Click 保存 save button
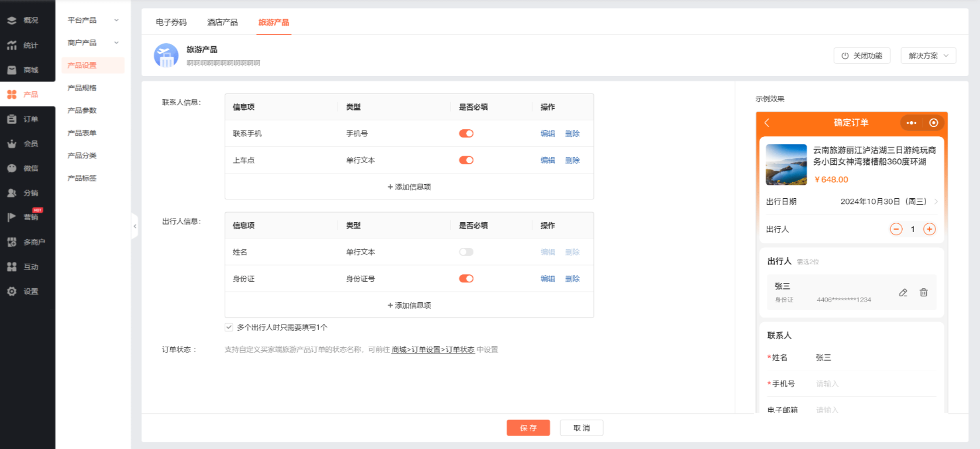Viewport: 980px width, 449px height. coord(528,428)
